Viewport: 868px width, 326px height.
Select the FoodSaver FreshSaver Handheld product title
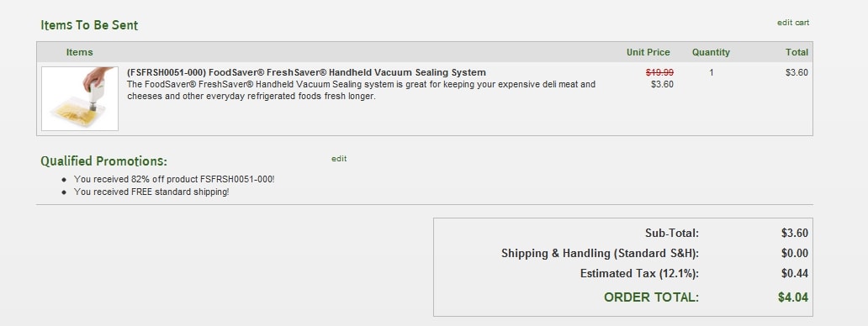click(306, 72)
